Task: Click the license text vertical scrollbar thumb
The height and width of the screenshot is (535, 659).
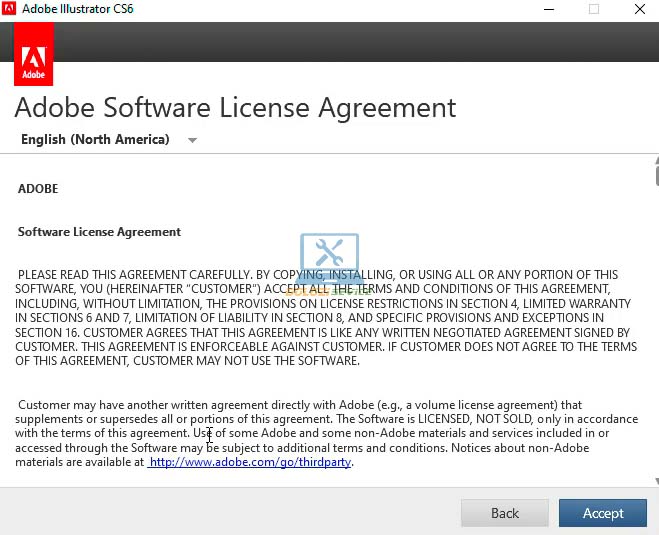Action: click(656, 176)
